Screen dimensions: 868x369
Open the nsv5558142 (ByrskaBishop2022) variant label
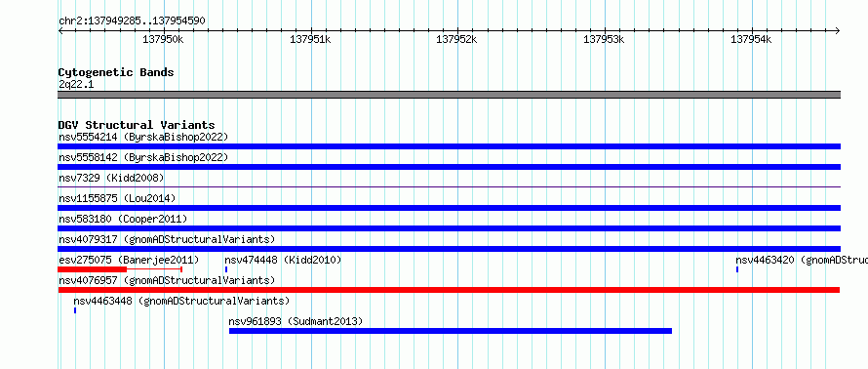click(143, 157)
